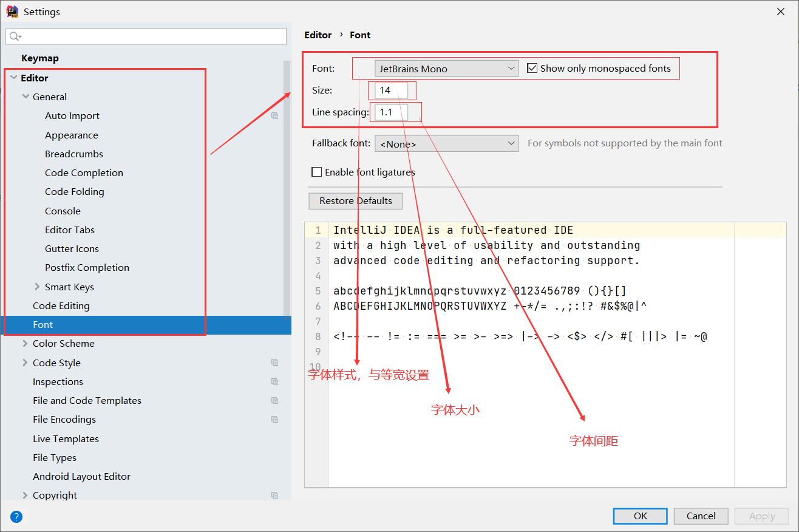Viewport: 799px width, 532px height.
Task: Open the Font dropdown showing JetBrains Mono
Action: 446,69
